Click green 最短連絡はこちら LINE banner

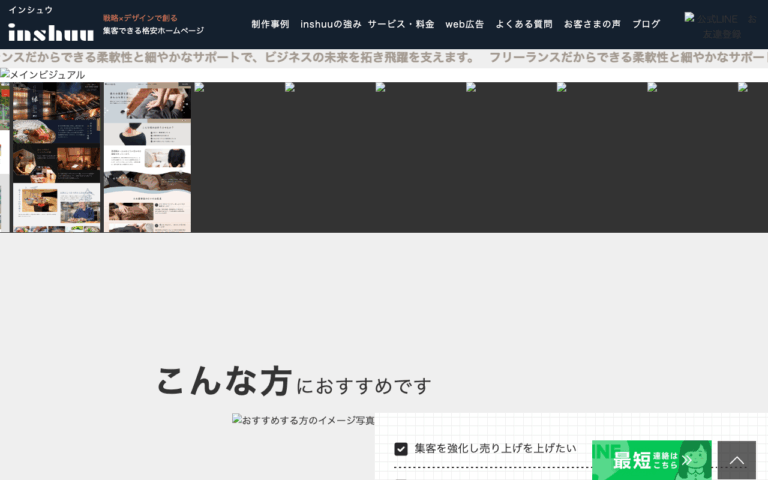tap(651, 460)
